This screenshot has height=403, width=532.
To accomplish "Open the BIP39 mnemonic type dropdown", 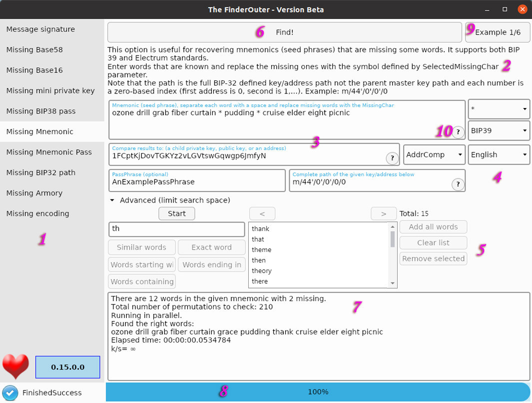I will pos(499,130).
